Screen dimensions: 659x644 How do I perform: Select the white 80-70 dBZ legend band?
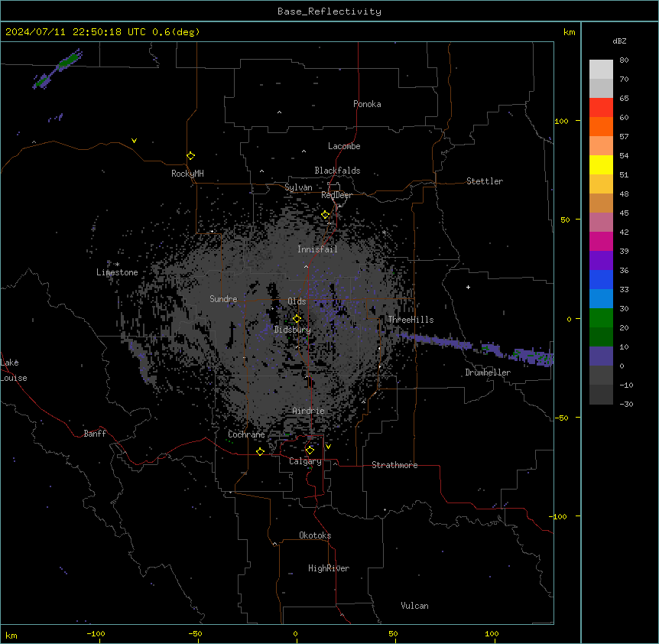pyautogui.click(x=601, y=70)
